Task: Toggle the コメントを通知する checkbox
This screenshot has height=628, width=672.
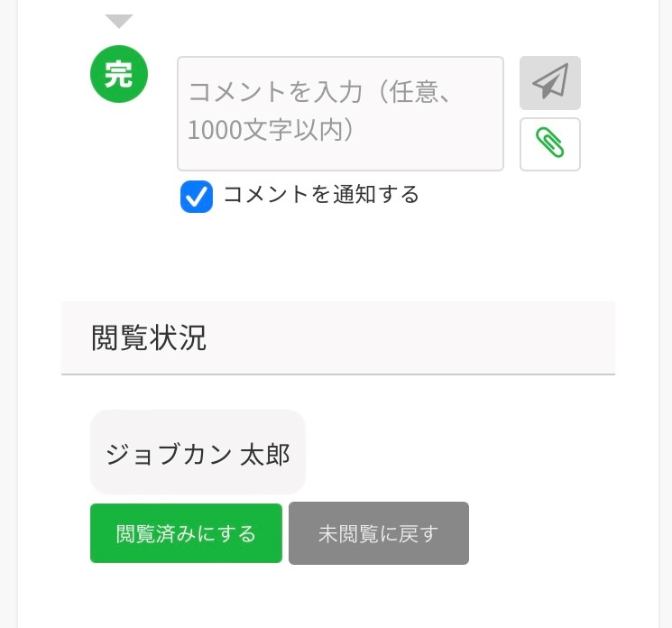Action: (197, 196)
